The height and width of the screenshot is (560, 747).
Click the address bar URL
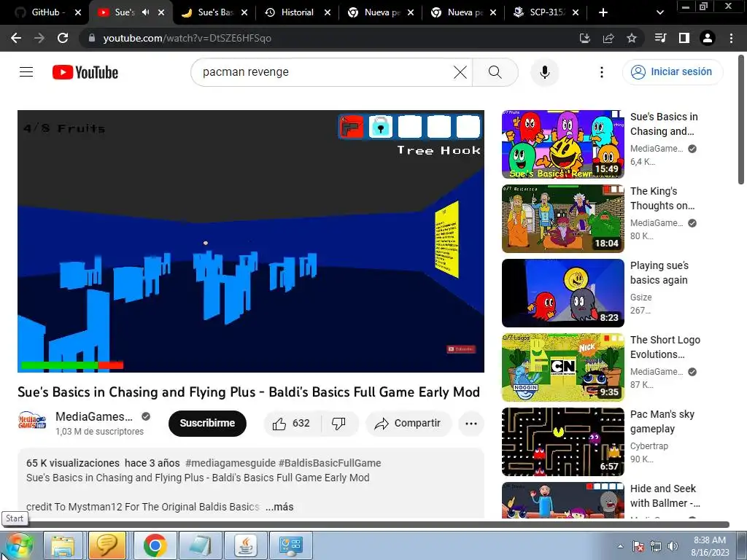coord(187,38)
